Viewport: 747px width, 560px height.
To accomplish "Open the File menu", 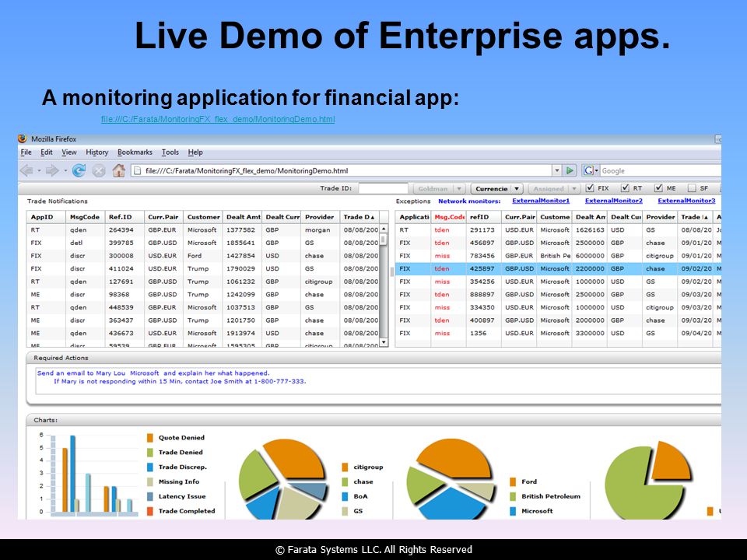I will [x=26, y=152].
